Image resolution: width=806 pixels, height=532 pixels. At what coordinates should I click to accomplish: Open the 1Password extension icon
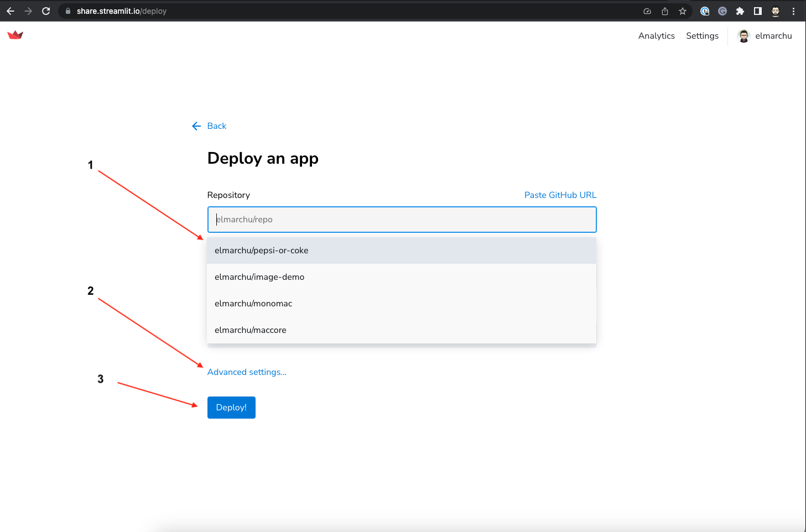coord(705,11)
